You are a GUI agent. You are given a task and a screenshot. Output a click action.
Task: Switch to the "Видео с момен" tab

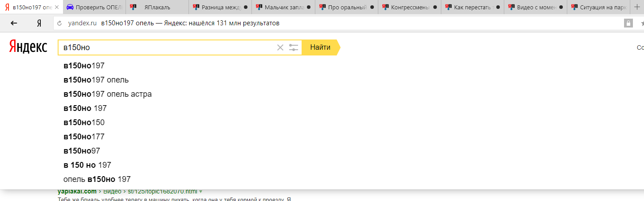click(535, 7)
